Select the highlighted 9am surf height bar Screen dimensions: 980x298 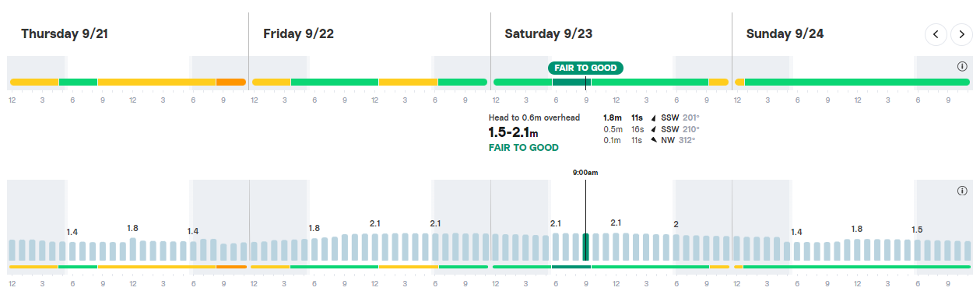click(586, 247)
